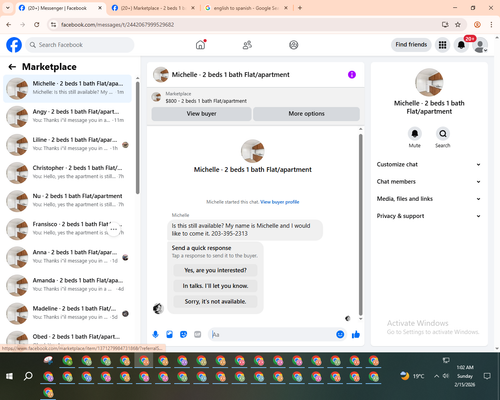The width and height of the screenshot is (500, 400).
Task: Open the Madeline conversation
Action: pyautogui.click(x=68, y=313)
